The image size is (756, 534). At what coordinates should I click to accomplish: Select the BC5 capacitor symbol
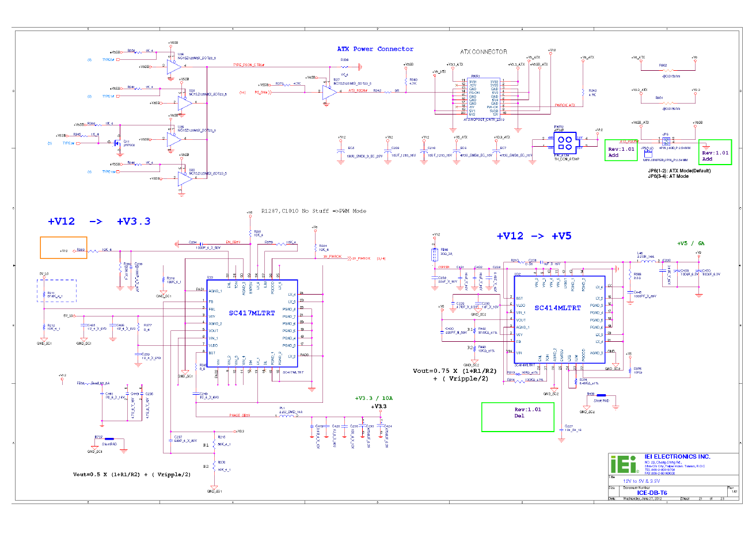(x=342, y=152)
